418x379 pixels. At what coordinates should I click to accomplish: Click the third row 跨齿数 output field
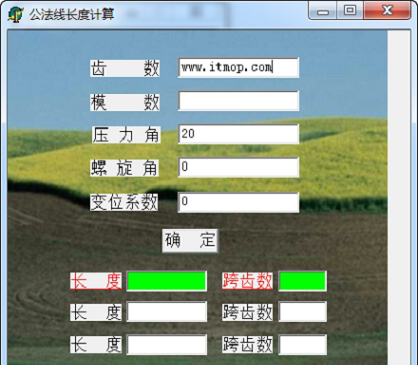click(303, 345)
